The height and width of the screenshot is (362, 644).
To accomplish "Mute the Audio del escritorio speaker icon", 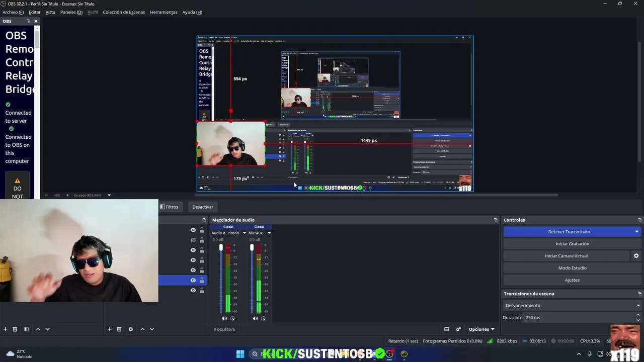I will [224, 318].
